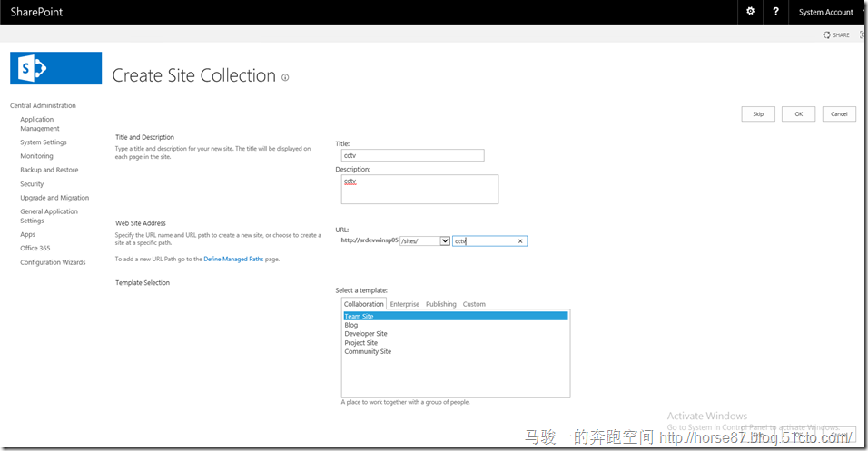Open Monitoring in sidebar
Viewport: 868px width, 451px height.
coord(36,156)
